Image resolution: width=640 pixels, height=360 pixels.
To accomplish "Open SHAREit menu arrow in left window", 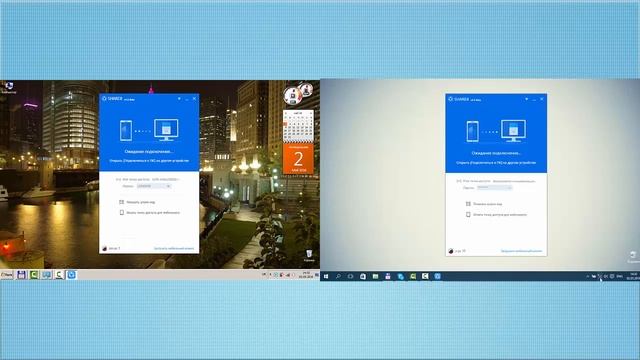I will 179,99.
